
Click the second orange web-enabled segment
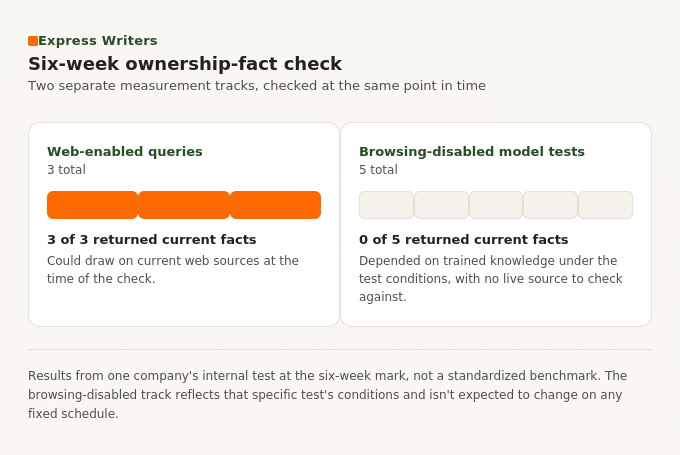click(x=184, y=205)
